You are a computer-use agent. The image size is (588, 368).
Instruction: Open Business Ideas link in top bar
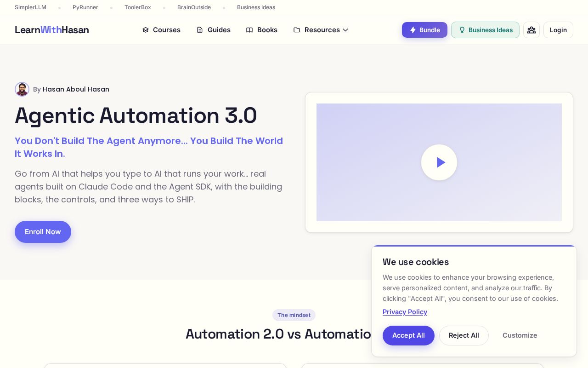[x=256, y=7]
